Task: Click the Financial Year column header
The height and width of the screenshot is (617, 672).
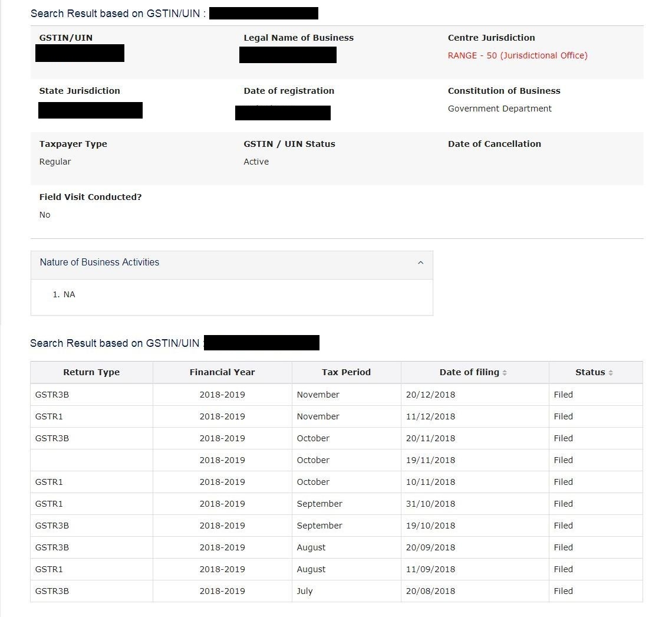Action: tap(222, 372)
